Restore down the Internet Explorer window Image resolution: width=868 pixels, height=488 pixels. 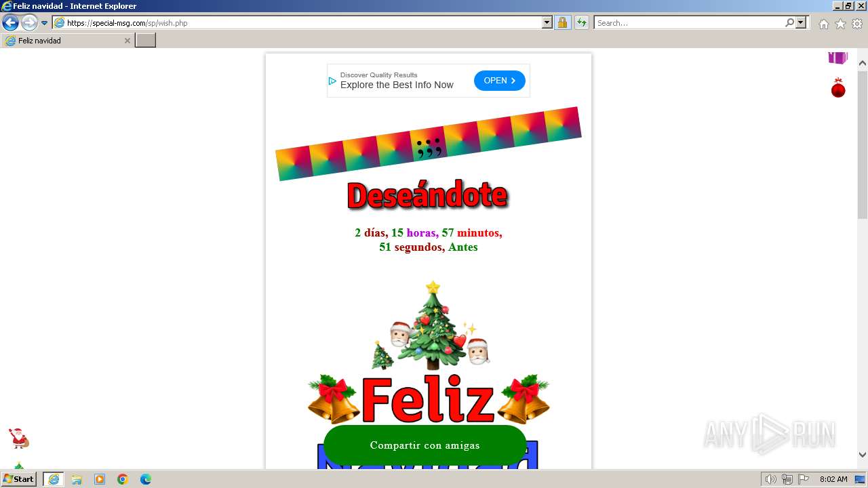tap(848, 5)
